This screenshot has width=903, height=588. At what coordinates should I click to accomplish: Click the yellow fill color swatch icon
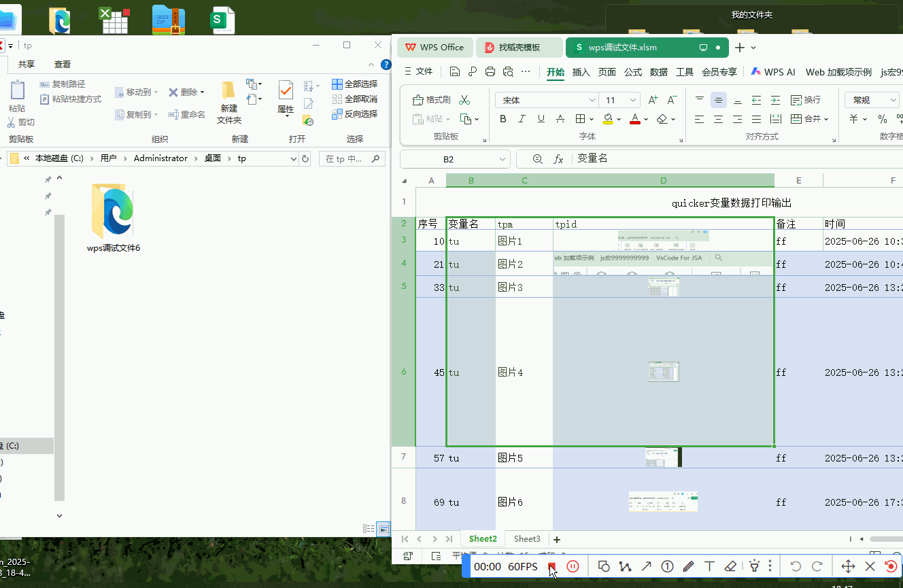coord(609,119)
